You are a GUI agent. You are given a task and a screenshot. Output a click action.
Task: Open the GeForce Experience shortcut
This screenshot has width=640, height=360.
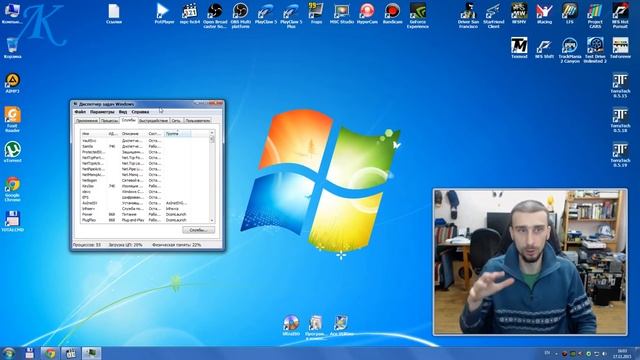click(418, 16)
